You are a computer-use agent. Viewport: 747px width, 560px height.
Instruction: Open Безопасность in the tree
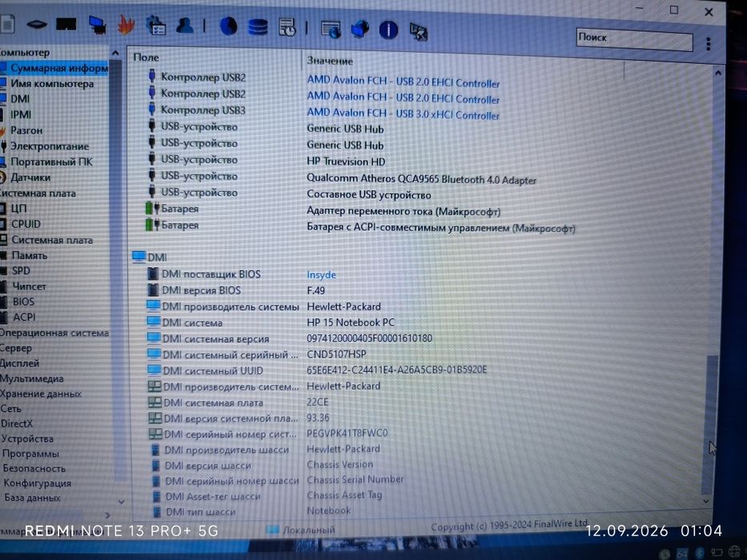pos(34,468)
